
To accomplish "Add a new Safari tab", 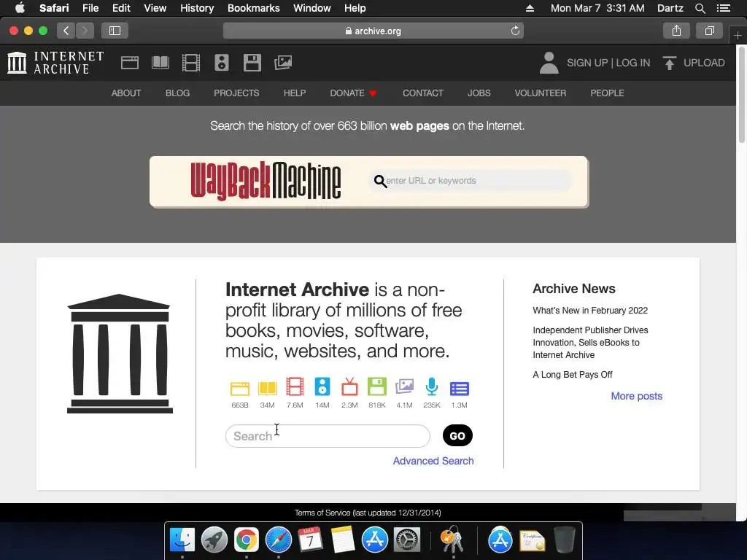I will (738, 35).
